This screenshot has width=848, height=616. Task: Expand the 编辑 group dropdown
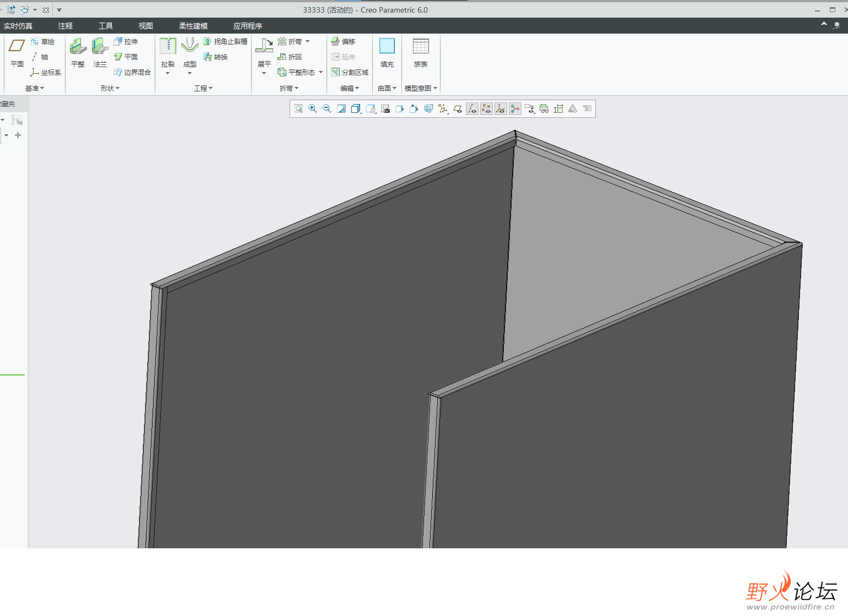click(350, 88)
